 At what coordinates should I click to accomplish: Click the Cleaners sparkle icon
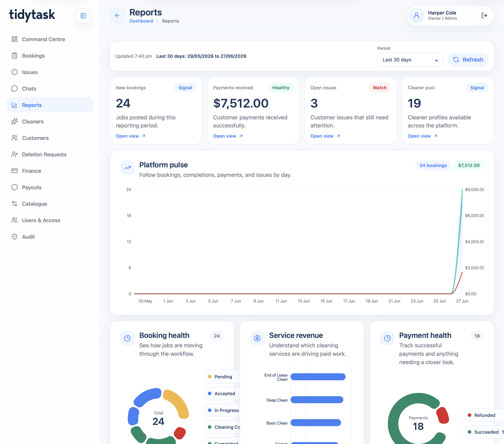[x=15, y=121]
